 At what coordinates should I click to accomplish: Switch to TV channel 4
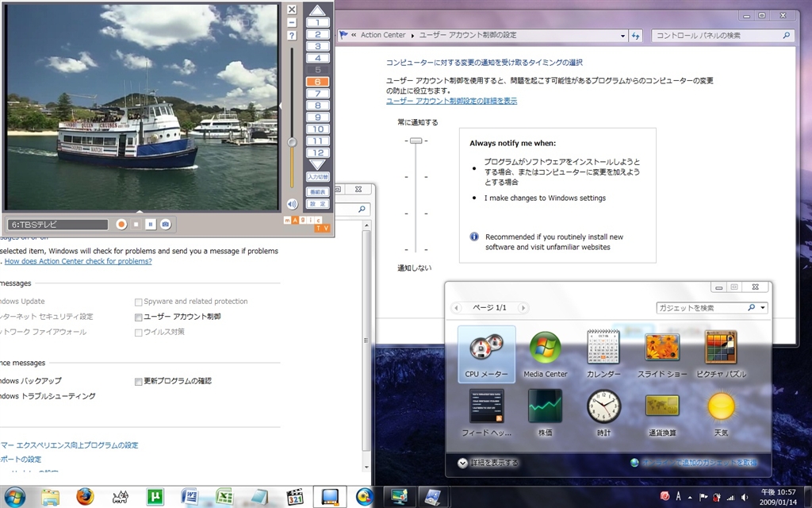click(x=317, y=58)
